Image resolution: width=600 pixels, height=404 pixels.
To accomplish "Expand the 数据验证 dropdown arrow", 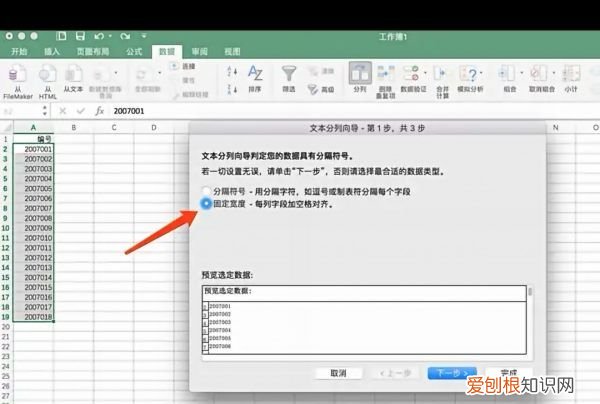I will click(x=425, y=72).
